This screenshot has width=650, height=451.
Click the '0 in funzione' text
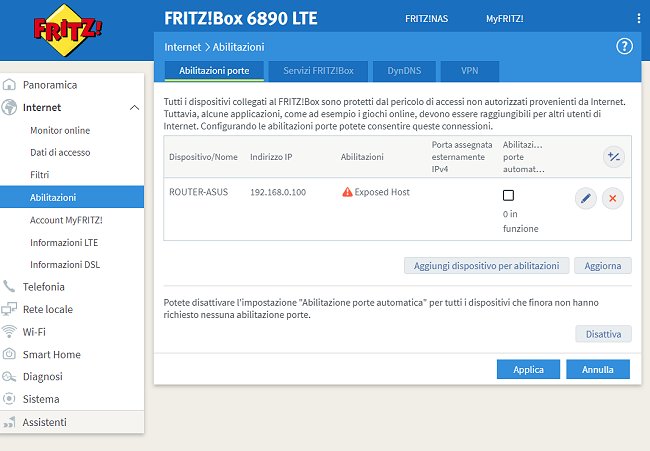pyautogui.click(x=520, y=221)
